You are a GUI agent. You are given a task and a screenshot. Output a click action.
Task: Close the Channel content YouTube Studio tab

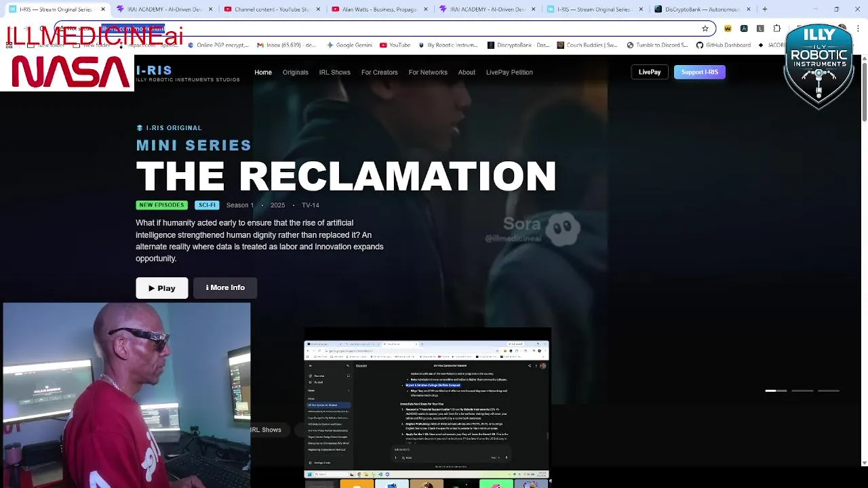coord(319,9)
